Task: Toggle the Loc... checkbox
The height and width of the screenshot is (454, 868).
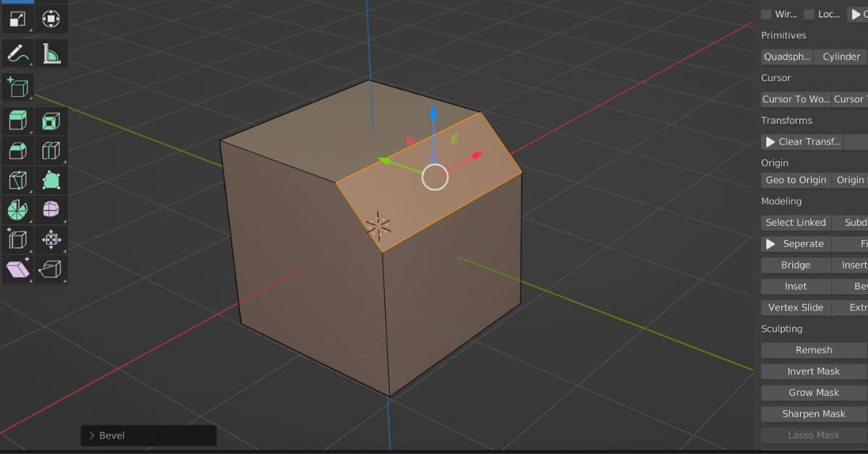Action: 809,14
